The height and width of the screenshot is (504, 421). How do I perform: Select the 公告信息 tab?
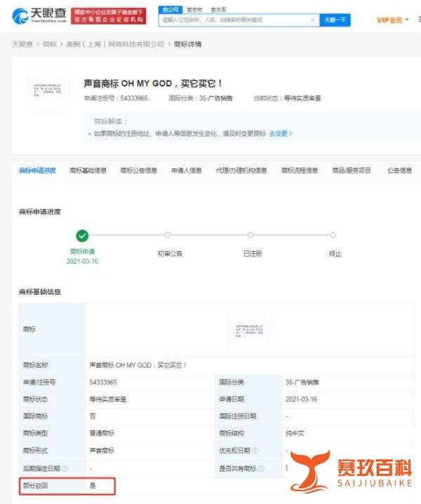(x=399, y=171)
